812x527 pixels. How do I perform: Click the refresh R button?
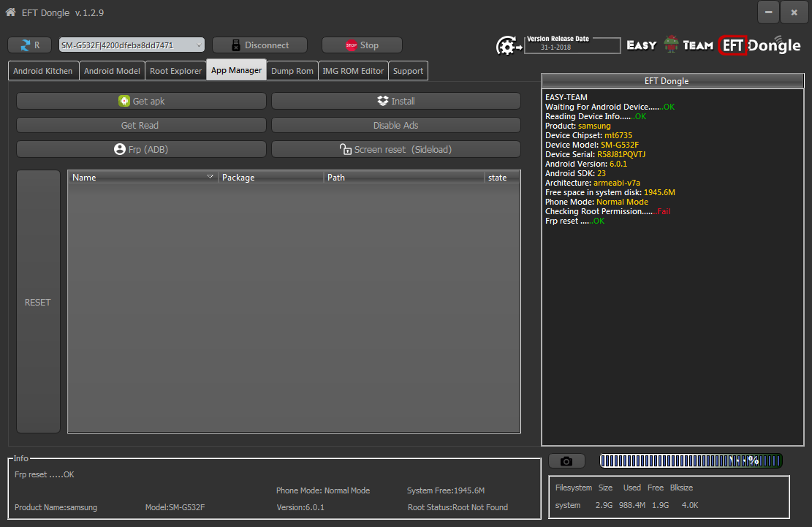(x=29, y=45)
